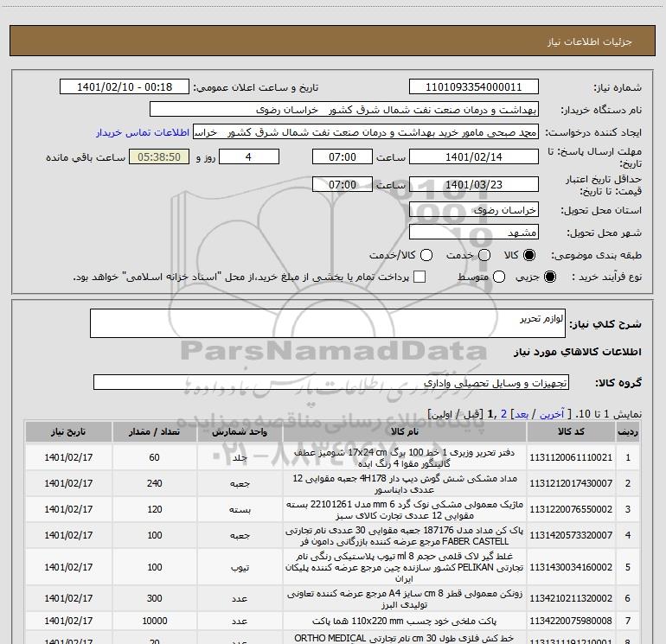
Task: Go to next page via بعد link
Action: (522, 414)
